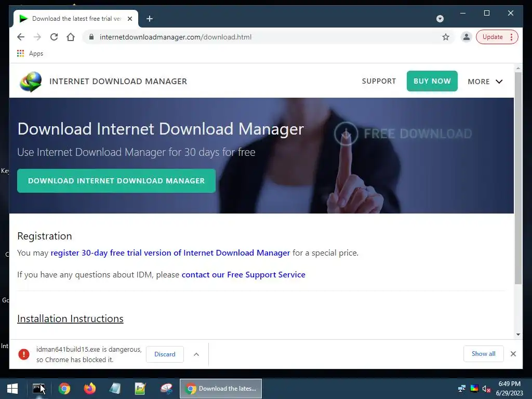The image size is (532, 399).
Task: Open the contact our Free Support Service link
Action: [244, 274]
